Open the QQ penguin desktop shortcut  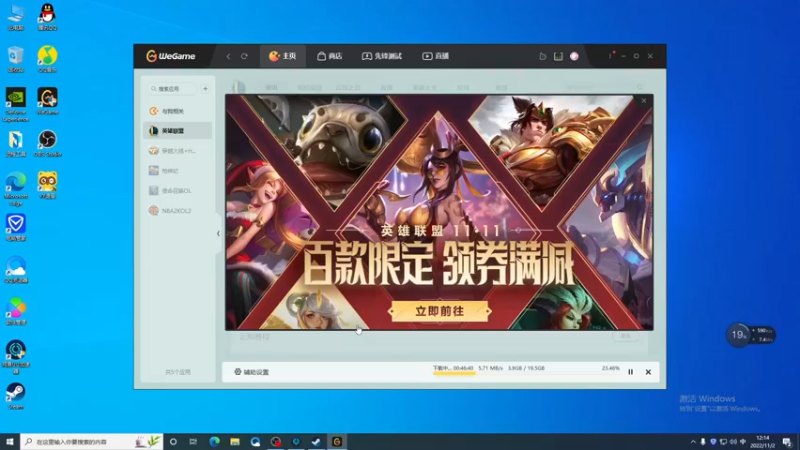click(x=47, y=17)
